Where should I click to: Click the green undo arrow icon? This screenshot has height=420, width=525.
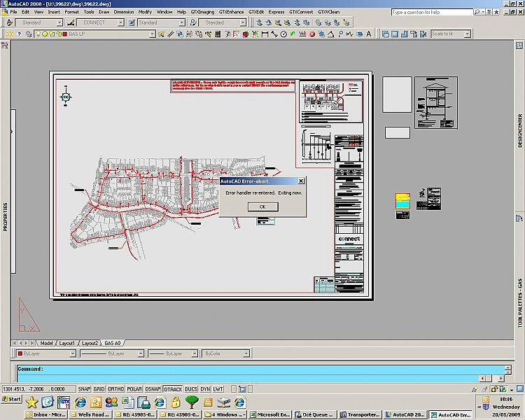click(x=293, y=34)
